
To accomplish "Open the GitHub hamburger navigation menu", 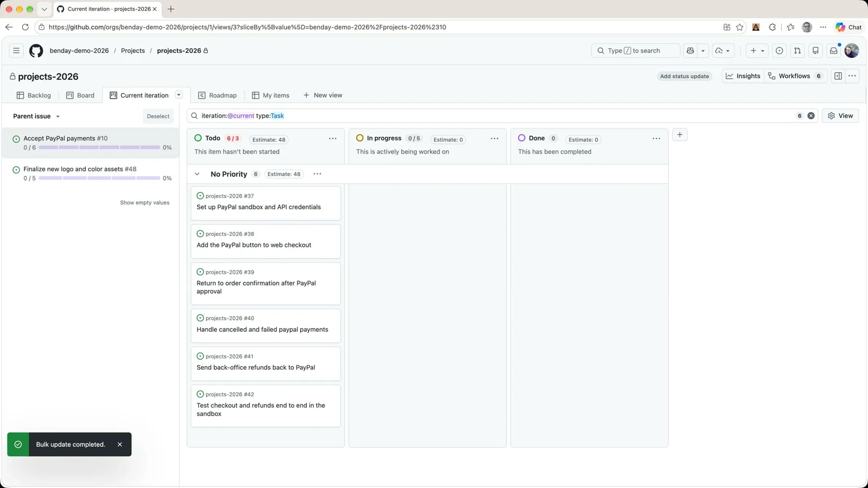I will click(16, 51).
